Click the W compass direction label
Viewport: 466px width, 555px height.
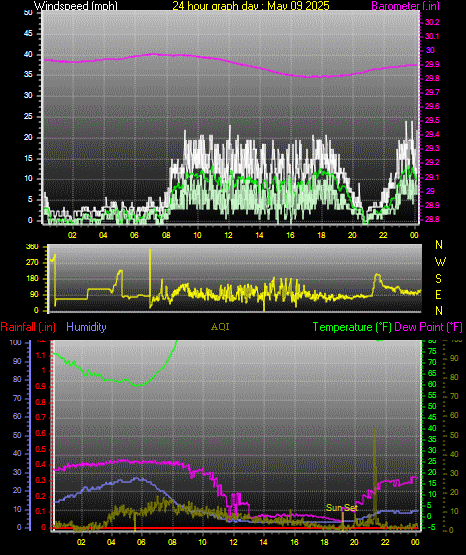tap(440, 262)
